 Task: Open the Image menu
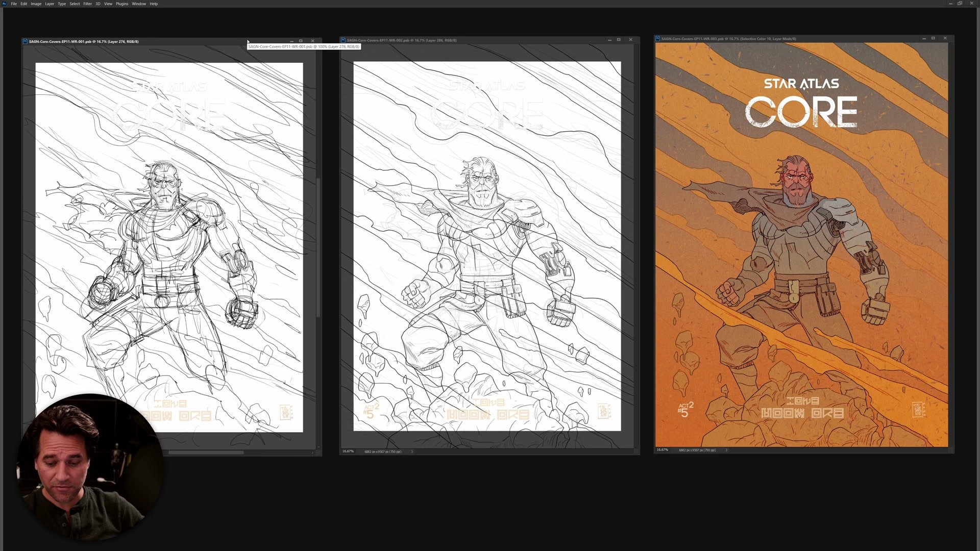(36, 4)
